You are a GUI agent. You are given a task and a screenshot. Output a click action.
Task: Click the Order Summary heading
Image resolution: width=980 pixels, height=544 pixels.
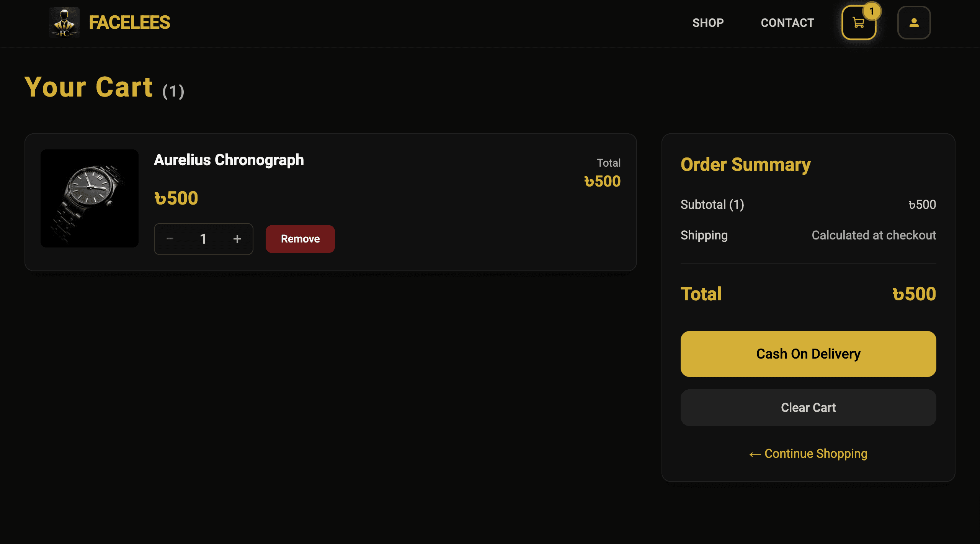point(745,164)
